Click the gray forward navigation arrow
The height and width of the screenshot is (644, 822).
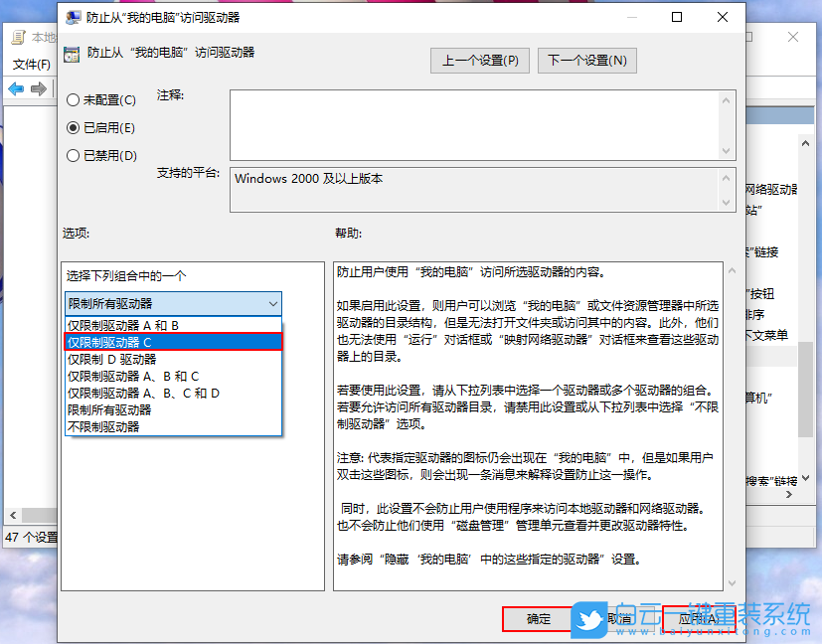(39, 88)
